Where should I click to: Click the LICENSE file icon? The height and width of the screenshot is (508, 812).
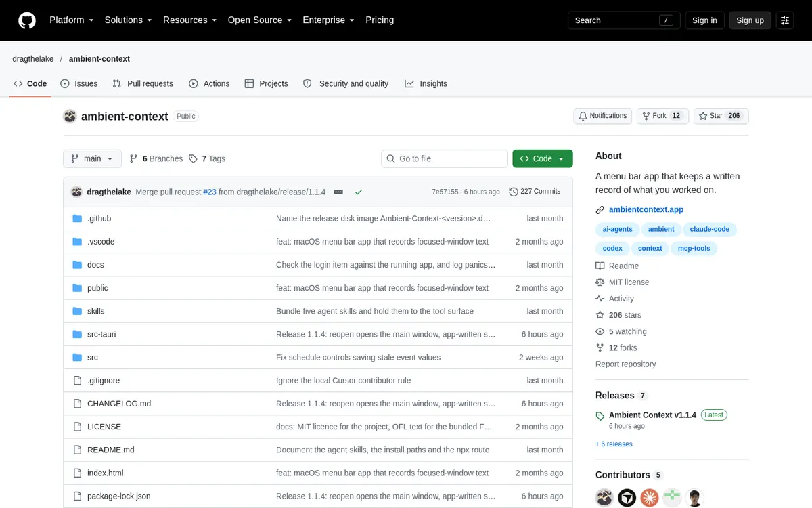(x=77, y=427)
